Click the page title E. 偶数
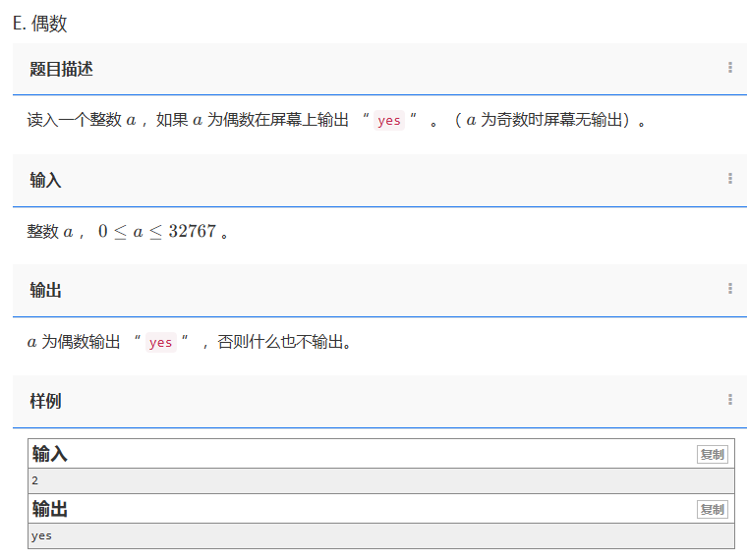Screen dimensions: 747x560 point(40,24)
